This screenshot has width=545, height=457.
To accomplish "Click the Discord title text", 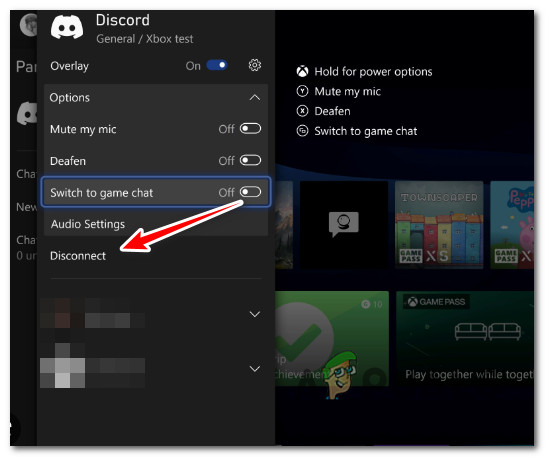I will [123, 20].
